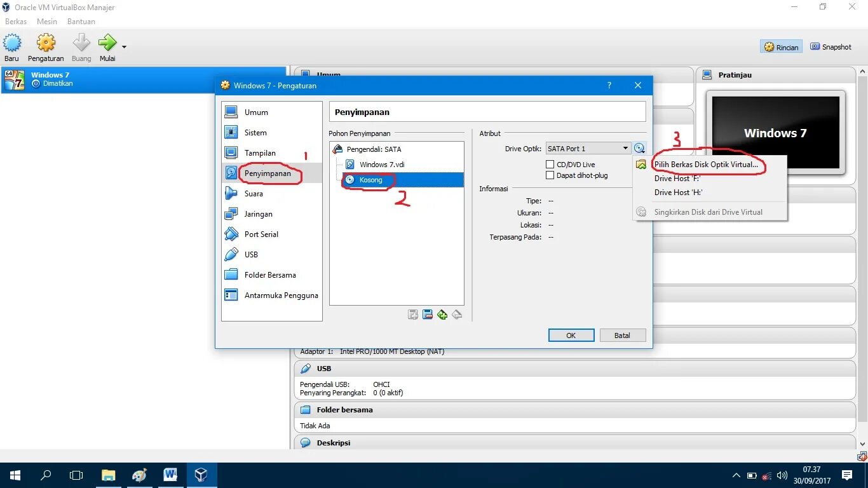Expand the Mulai start options arrow

(x=124, y=47)
